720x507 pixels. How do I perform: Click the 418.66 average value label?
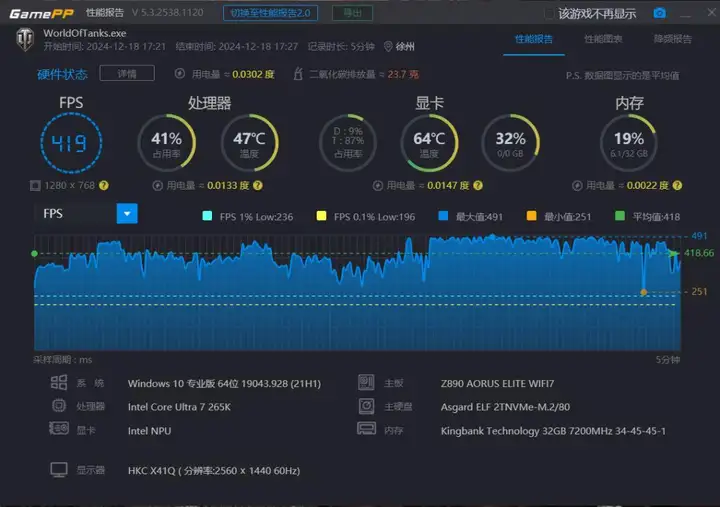(699, 253)
